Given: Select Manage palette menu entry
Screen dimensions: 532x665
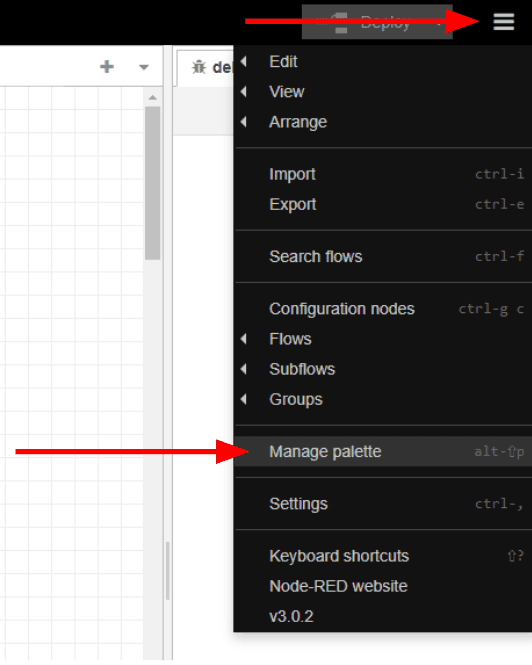Looking at the screenshot, I should (x=383, y=452).
